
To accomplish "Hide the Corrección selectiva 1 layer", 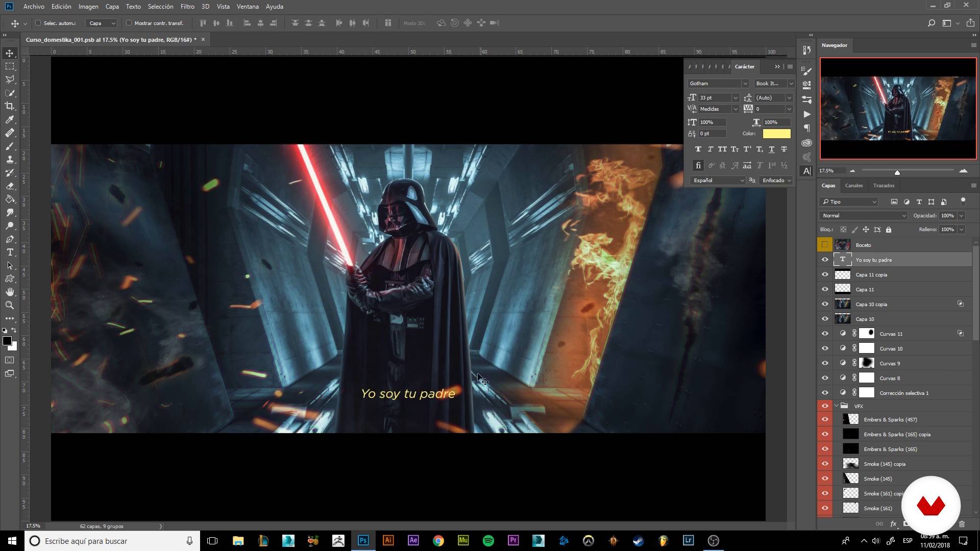I will coord(825,393).
